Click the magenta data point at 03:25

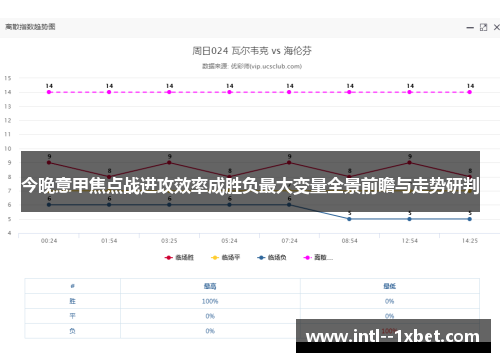(x=169, y=92)
